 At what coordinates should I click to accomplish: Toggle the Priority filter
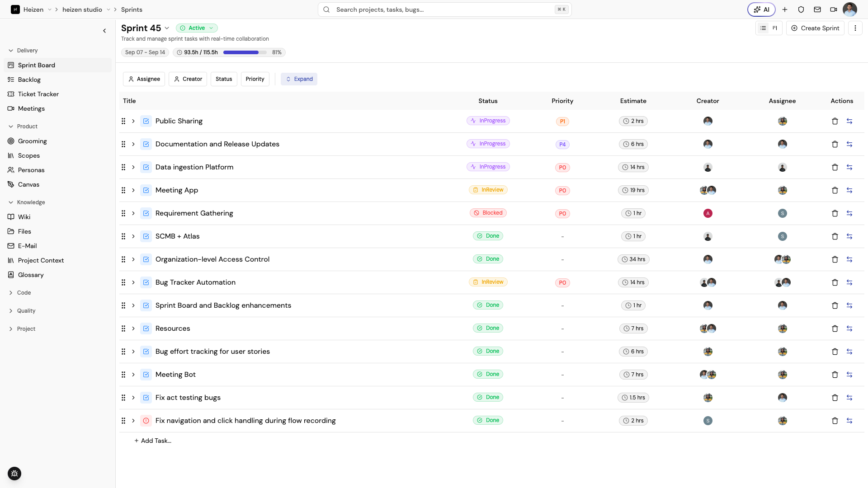tap(255, 79)
